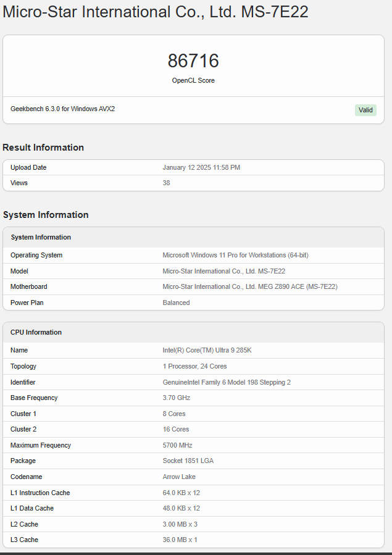Click the Power Plan label

tap(27, 303)
